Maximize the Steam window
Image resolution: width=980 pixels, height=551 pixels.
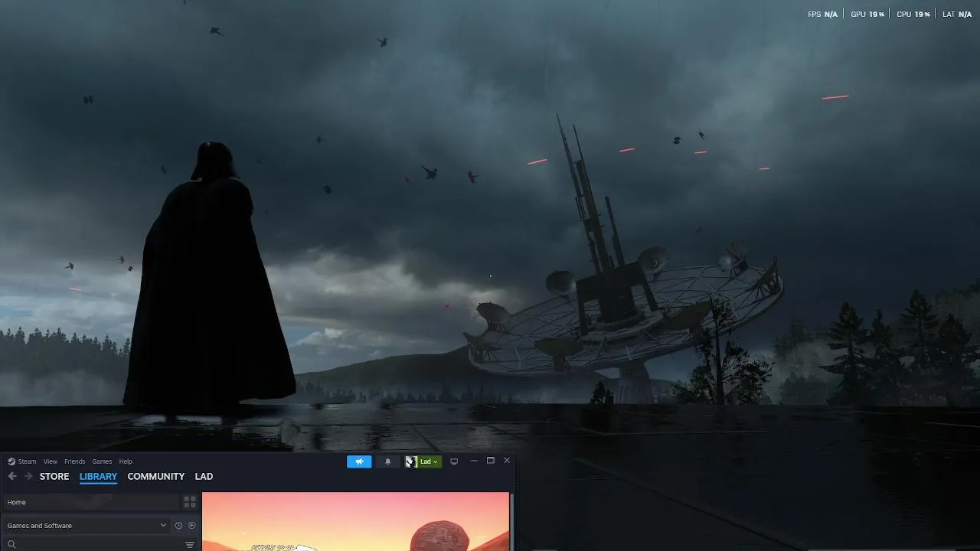490,461
